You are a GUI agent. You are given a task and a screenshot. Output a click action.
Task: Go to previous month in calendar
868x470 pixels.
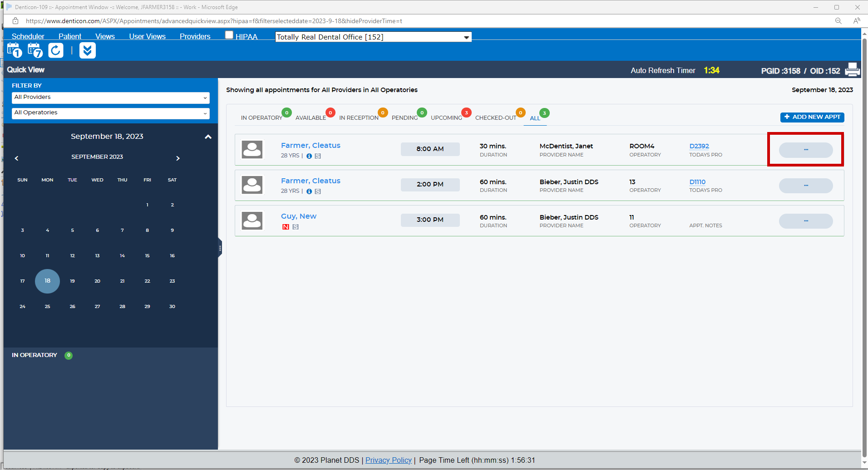pos(16,158)
